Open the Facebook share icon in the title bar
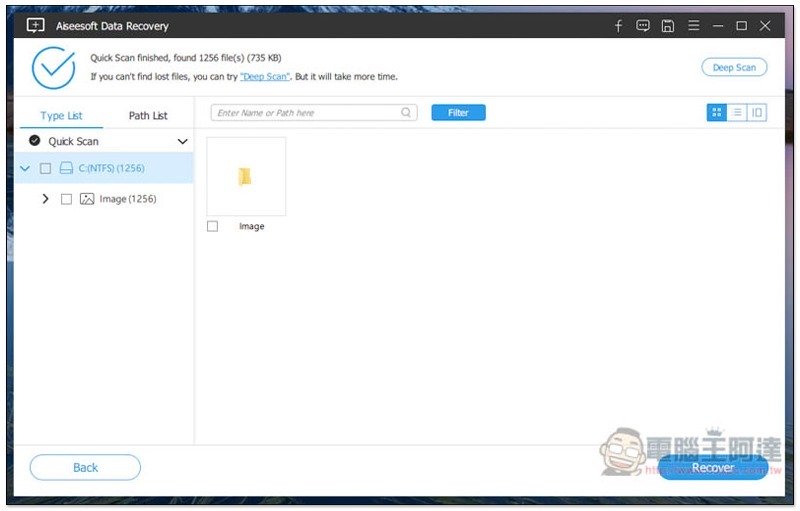 (x=618, y=26)
